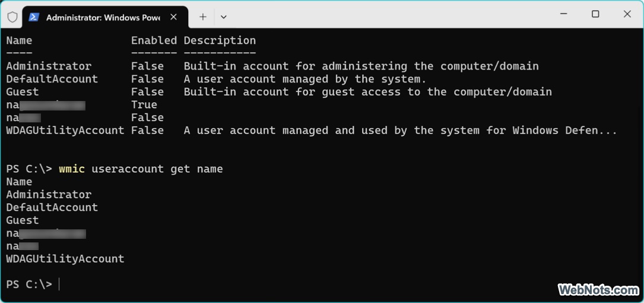
Task: Click the "Description" column header
Action: (220, 40)
